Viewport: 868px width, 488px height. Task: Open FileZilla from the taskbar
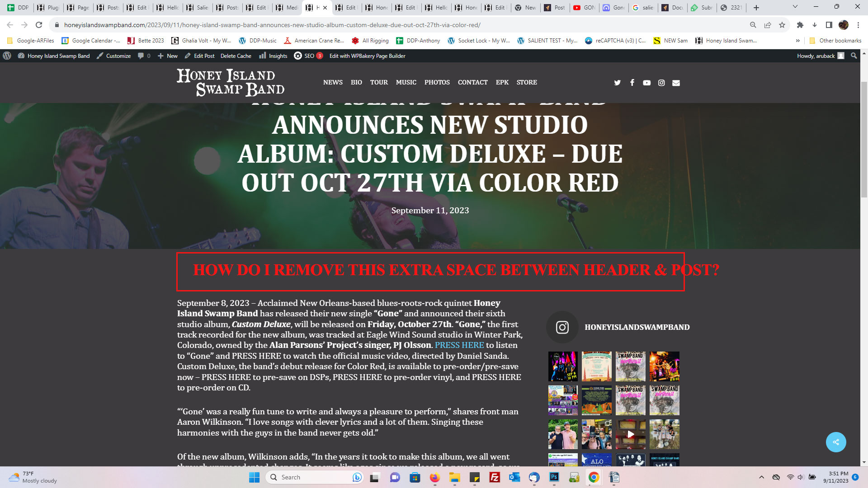[495, 477]
